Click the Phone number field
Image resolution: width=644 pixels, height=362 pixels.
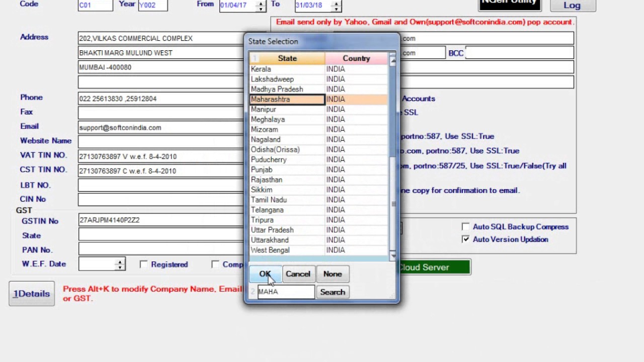(161, 99)
